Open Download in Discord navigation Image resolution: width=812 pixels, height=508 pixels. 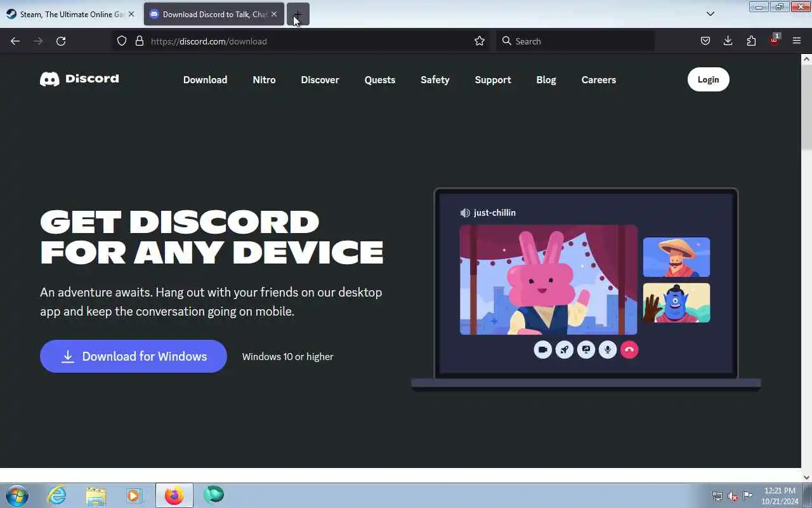[205, 80]
